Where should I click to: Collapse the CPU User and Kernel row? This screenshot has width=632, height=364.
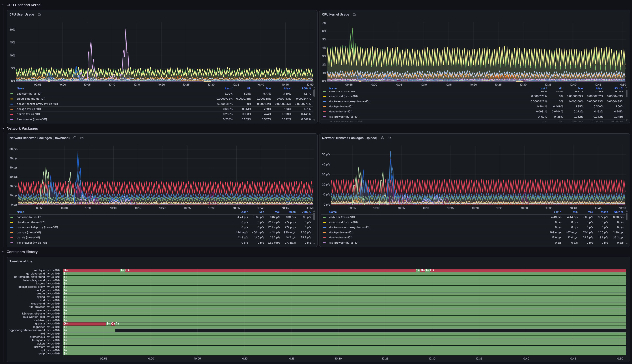tap(24, 5)
